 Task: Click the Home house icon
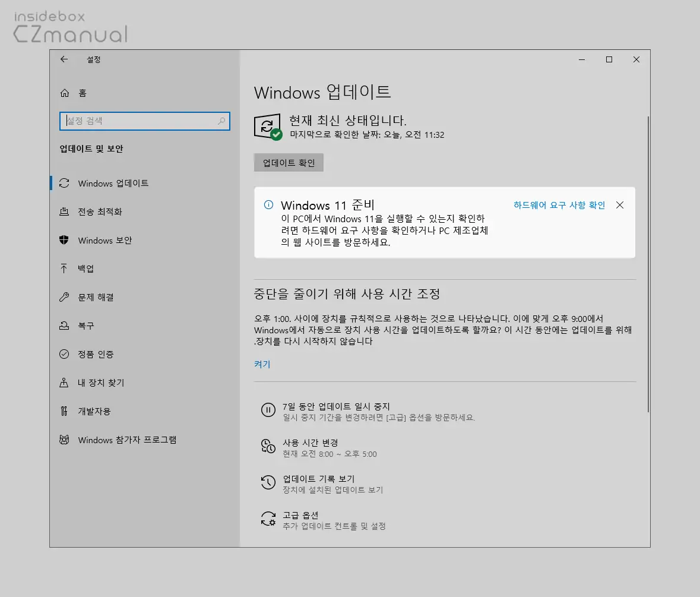pos(65,93)
